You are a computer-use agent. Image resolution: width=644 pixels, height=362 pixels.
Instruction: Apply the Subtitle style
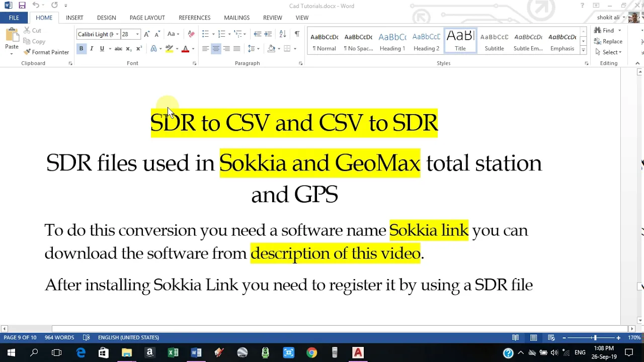tap(494, 41)
